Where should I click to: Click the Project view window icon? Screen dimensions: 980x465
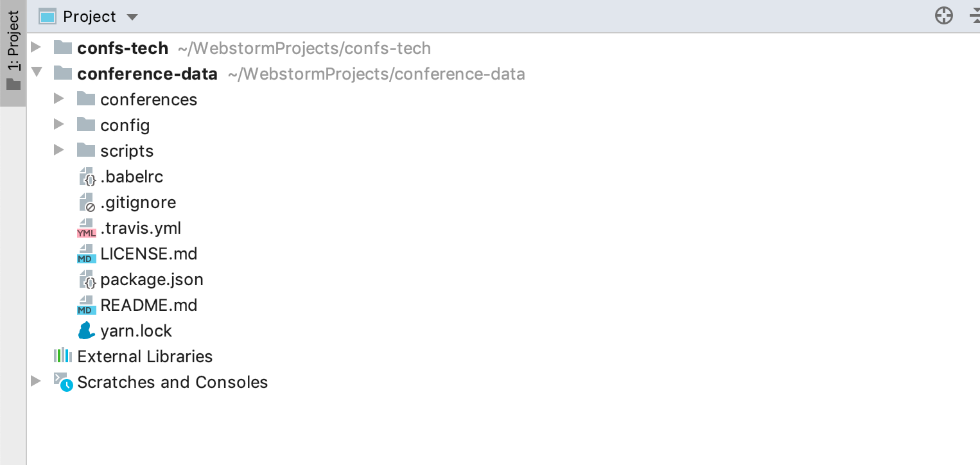pyautogui.click(x=48, y=17)
